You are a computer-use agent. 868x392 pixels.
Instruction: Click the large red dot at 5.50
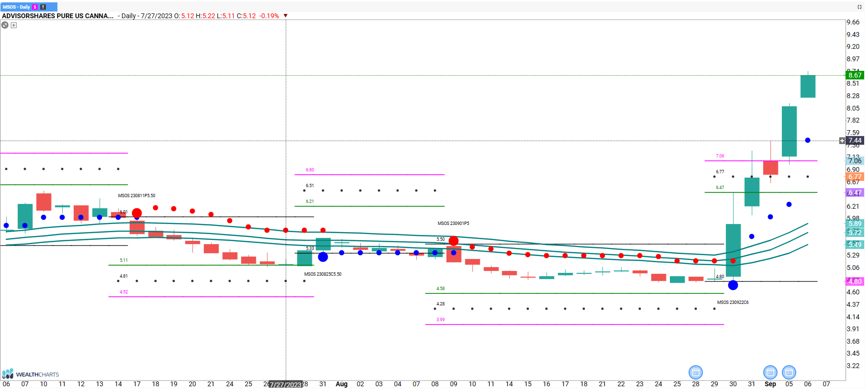coord(454,241)
